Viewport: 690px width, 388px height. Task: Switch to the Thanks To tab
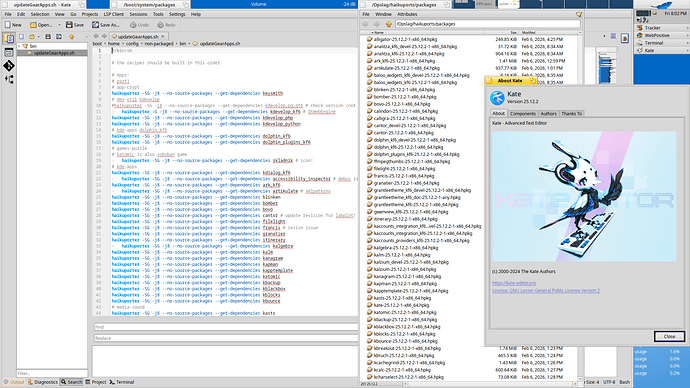[572, 113]
